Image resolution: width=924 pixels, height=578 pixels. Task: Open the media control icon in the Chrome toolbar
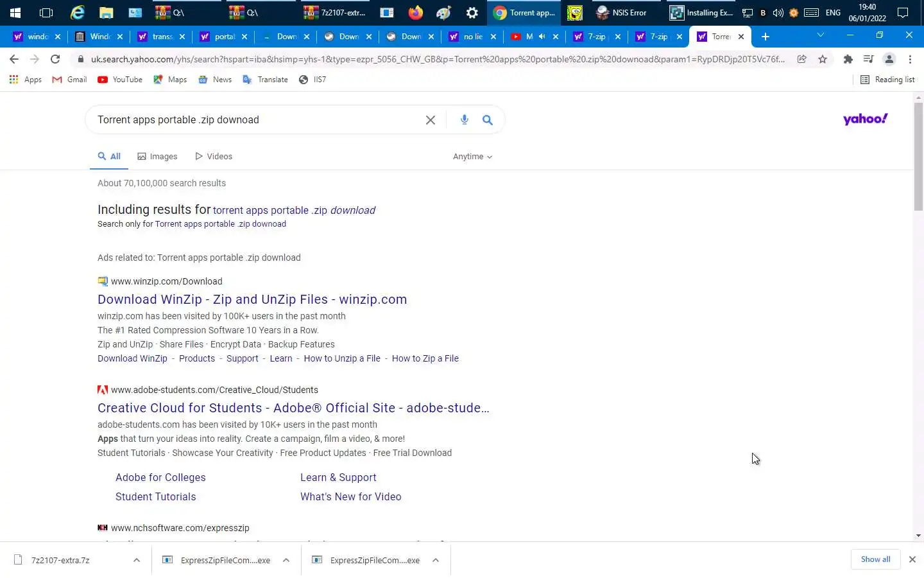pyautogui.click(x=868, y=59)
